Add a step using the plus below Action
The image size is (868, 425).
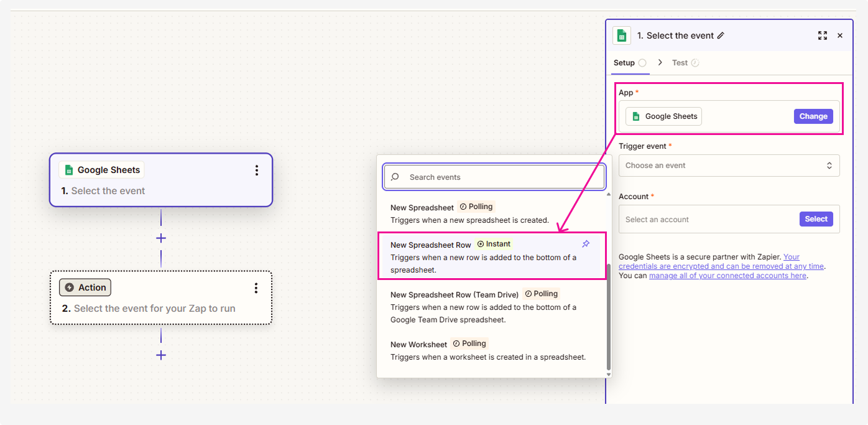(x=161, y=355)
